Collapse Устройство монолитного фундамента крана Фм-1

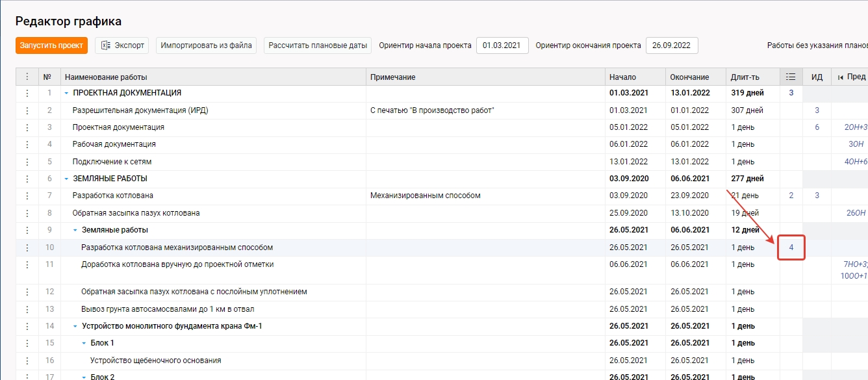click(75, 326)
